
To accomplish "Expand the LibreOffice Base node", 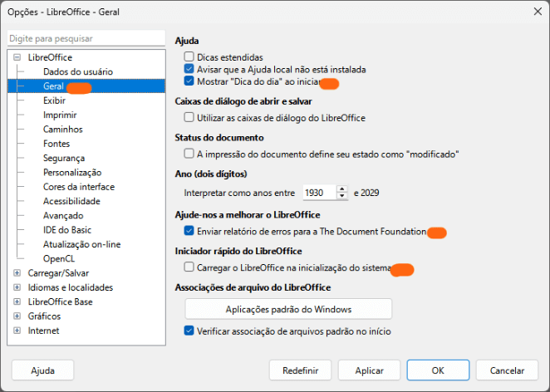I will (17, 301).
